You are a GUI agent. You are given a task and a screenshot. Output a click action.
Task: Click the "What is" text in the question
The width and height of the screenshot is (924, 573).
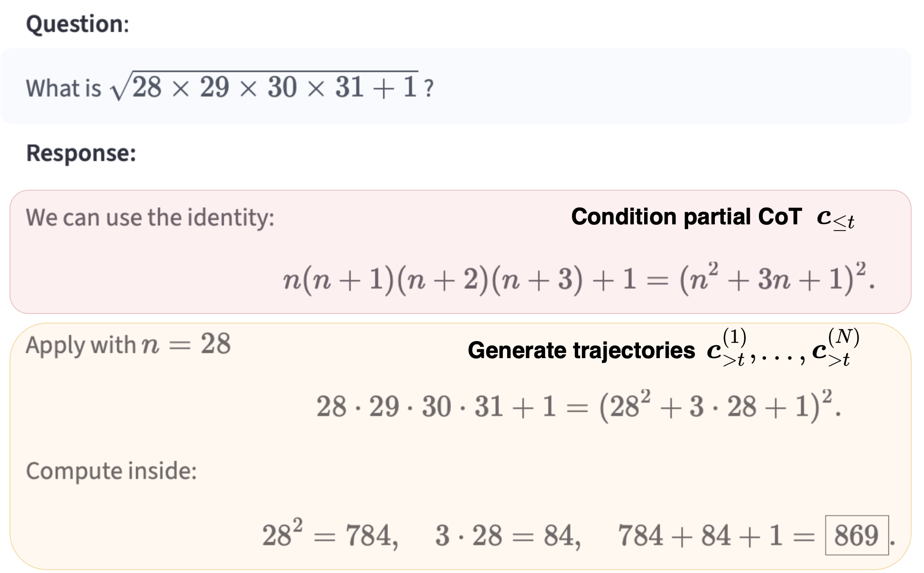[x=64, y=88]
